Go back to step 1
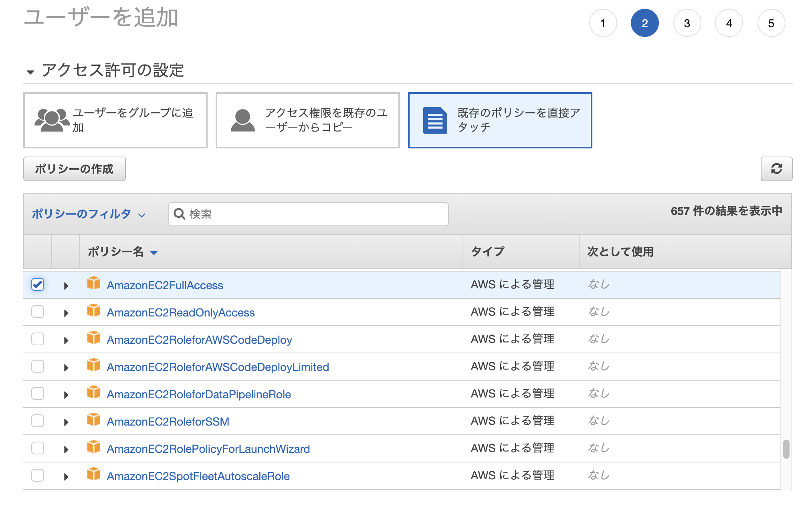The height and width of the screenshot is (511, 812). [603, 23]
